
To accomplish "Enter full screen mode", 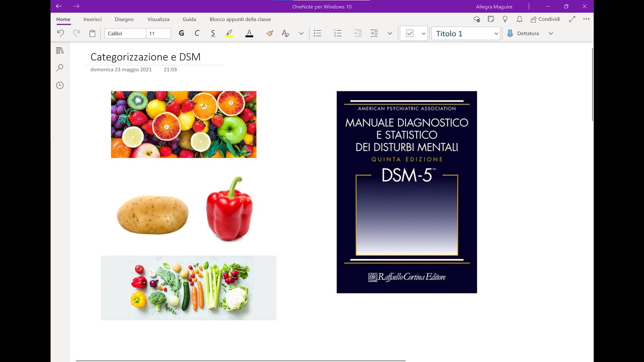I will (x=572, y=19).
